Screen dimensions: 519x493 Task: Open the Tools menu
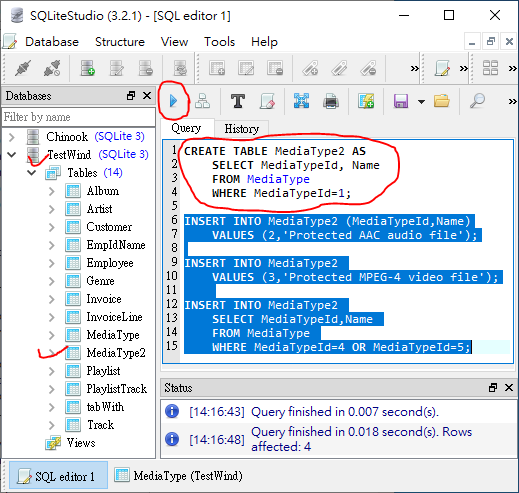(219, 42)
